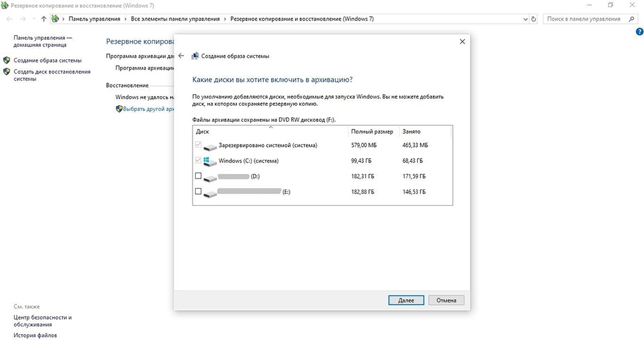The width and height of the screenshot is (644, 341).
Task: Click the up arrow navigation icon
Action: [x=44, y=19]
